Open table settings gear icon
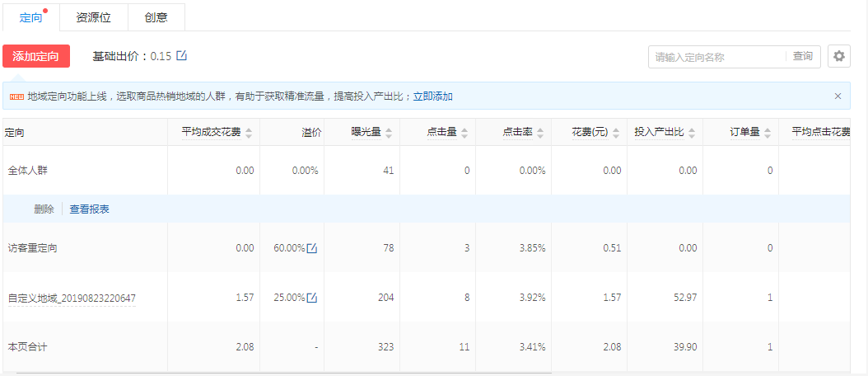 (x=838, y=56)
